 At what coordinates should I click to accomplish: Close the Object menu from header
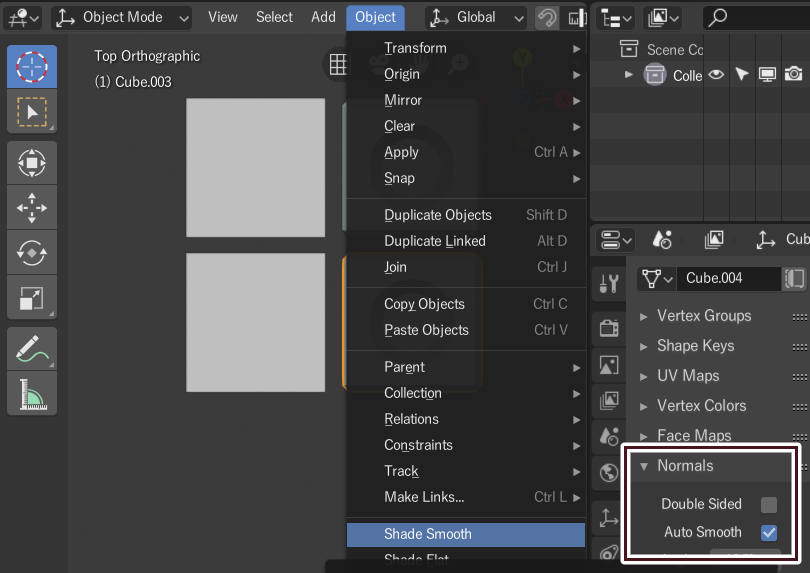375,17
